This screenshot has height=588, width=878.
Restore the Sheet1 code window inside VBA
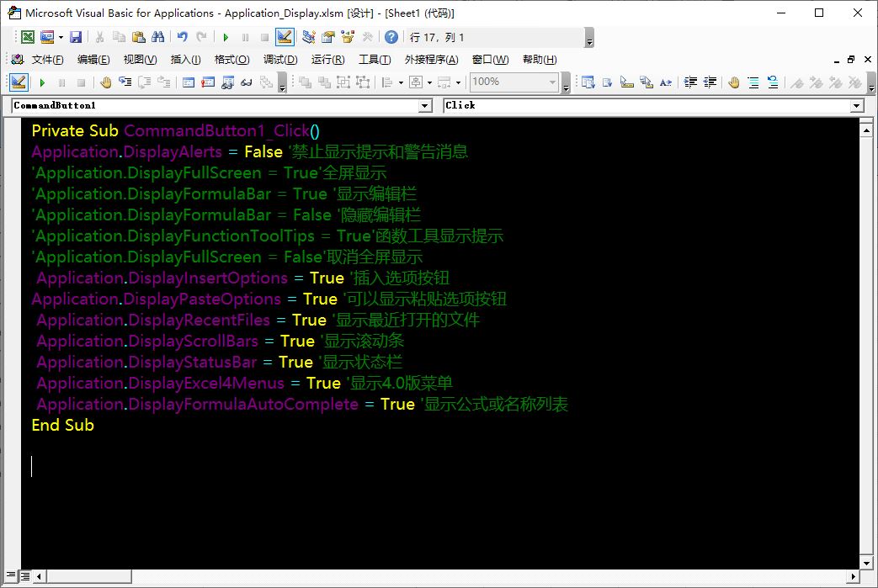point(851,59)
